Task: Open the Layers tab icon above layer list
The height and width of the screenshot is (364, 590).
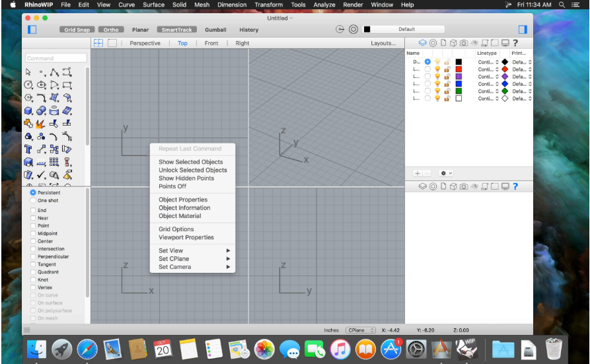Action: pos(423,43)
